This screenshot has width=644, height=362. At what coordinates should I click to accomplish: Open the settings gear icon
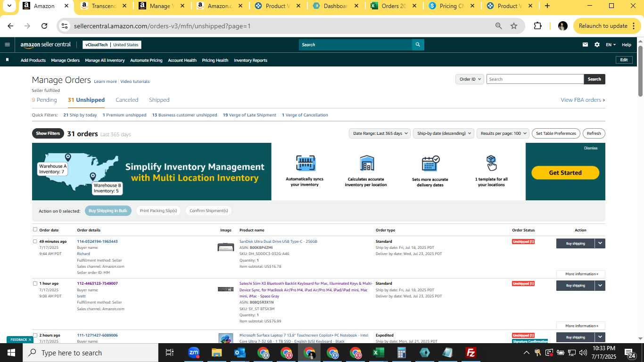pyautogui.click(x=597, y=45)
